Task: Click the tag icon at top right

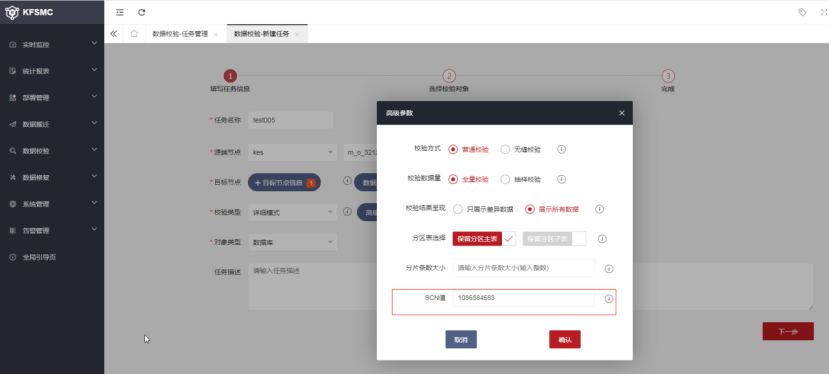Action: [802, 12]
